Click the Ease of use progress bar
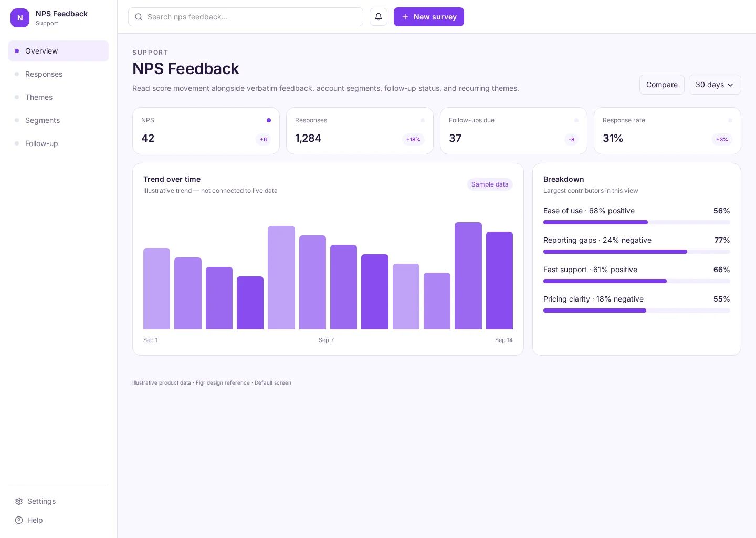756x538 pixels. (637, 222)
